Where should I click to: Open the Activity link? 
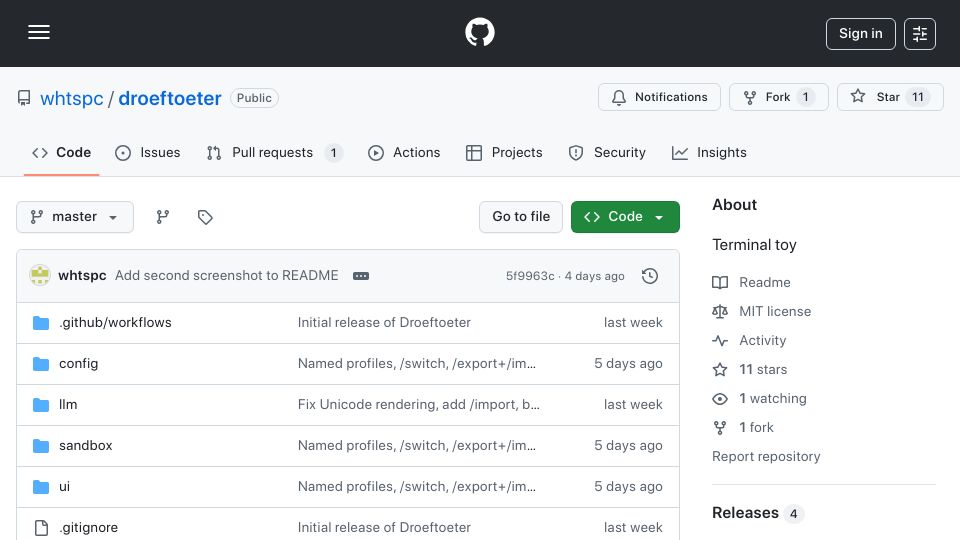(762, 340)
